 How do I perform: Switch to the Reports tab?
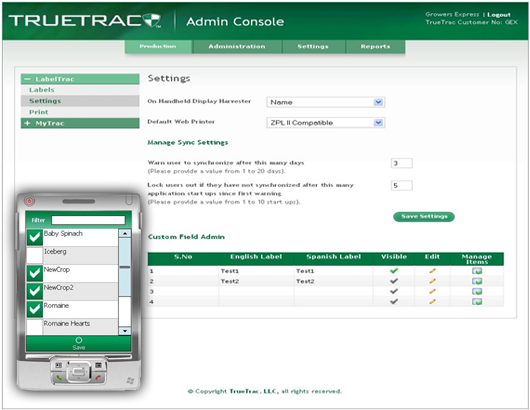pos(375,47)
